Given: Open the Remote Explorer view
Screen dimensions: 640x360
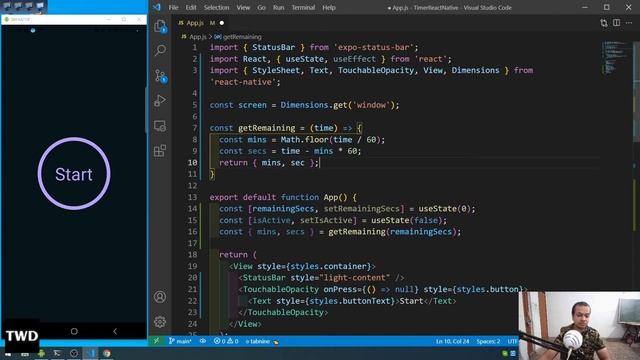Looking at the screenshot, I should tap(160, 126).
